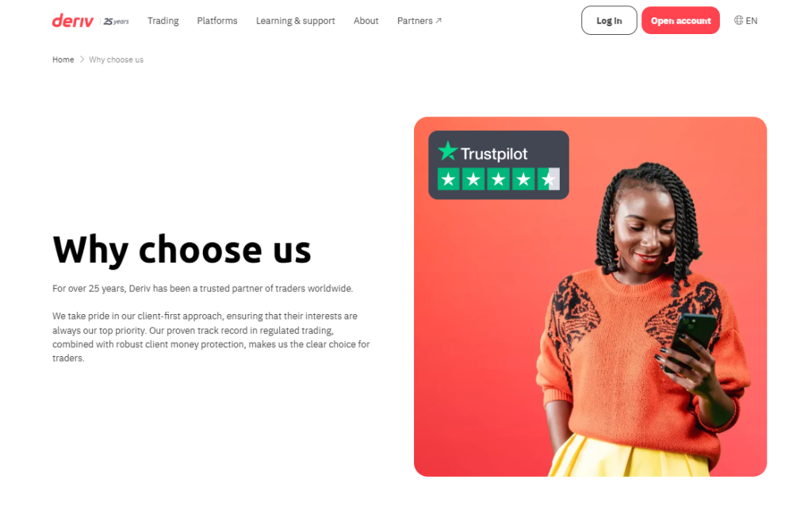Select the EN language selector

click(x=745, y=21)
